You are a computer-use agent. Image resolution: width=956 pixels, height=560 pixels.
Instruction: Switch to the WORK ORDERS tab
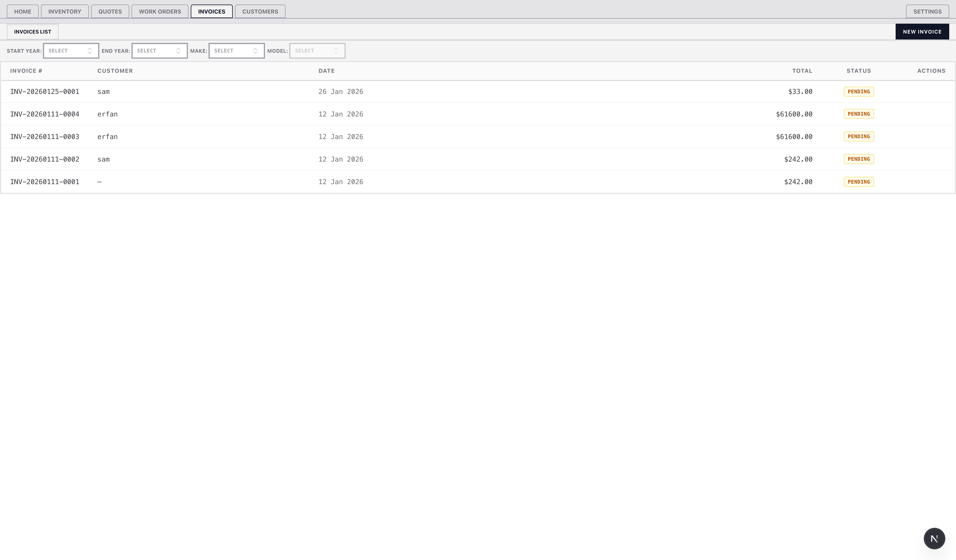pos(160,11)
